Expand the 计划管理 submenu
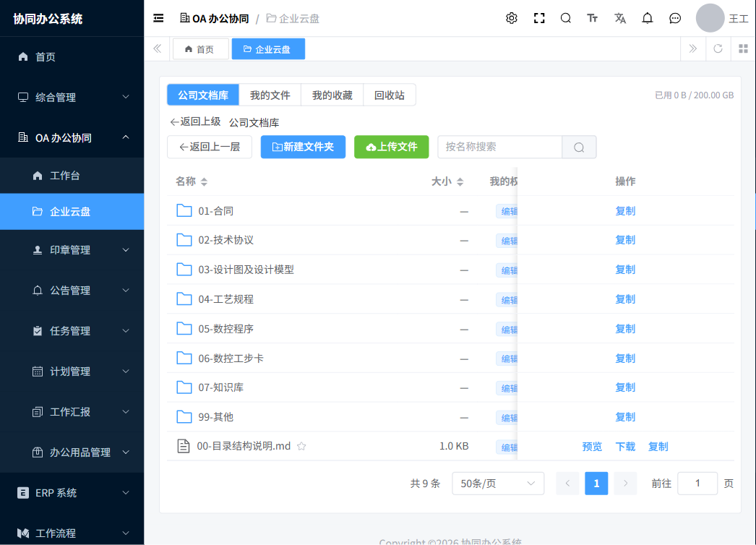This screenshot has height=545, width=756. pyautogui.click(x=72, y=372)
